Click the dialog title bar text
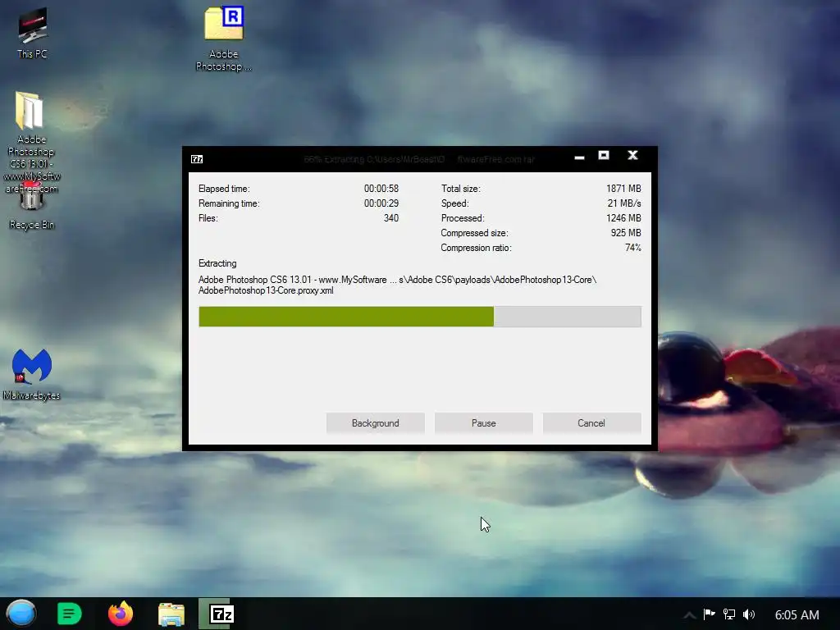This screenshot has width=840, height=630. tap(419, 159)
